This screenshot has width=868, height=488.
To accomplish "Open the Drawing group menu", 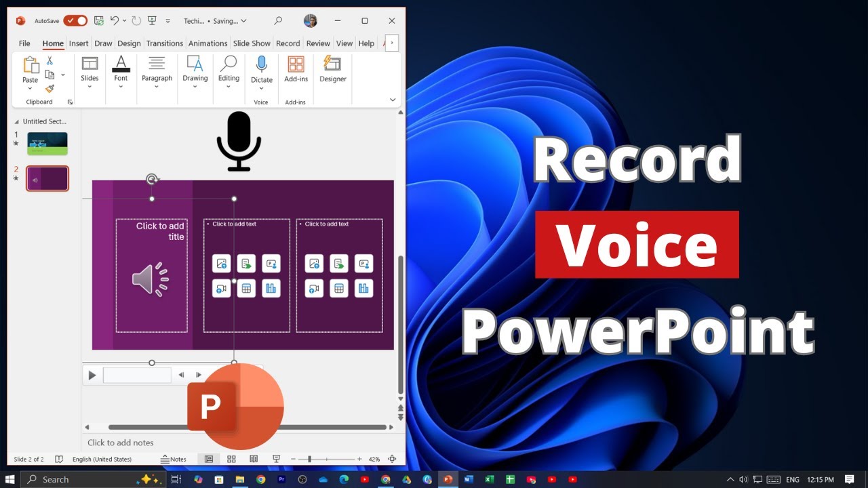I will [x=195, y=73].
